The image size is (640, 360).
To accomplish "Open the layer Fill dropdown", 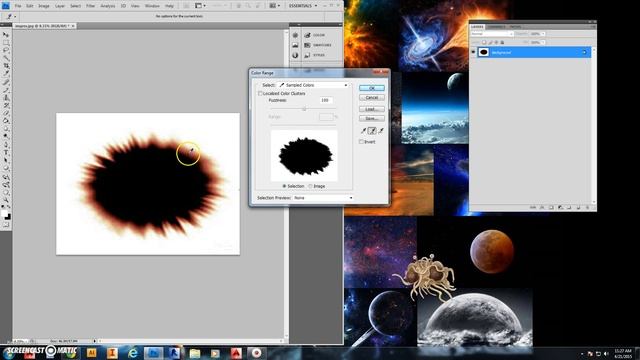I will 542,42.
